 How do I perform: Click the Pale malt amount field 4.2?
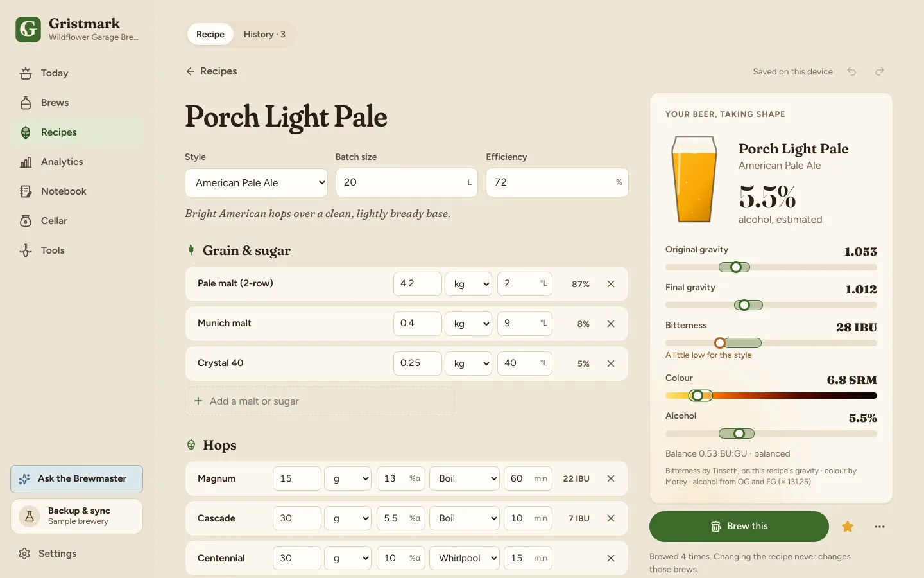pos(418,284)
